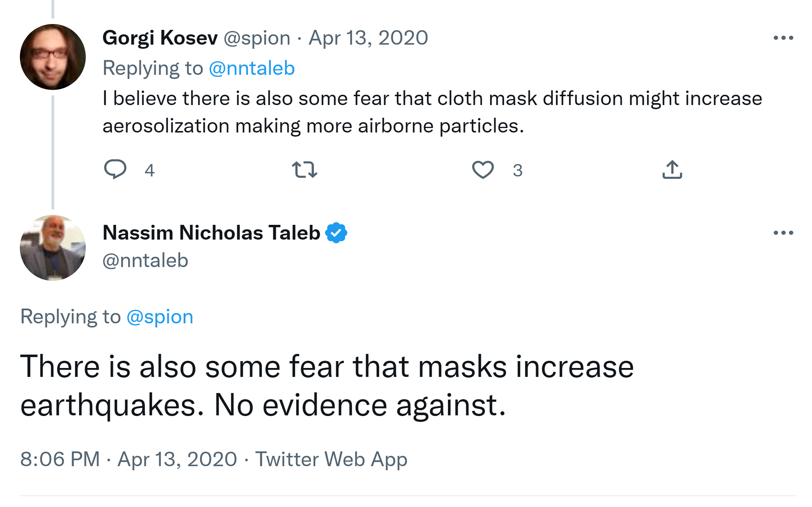Open the @spion mention link in reply

click(x=160, y=316)
